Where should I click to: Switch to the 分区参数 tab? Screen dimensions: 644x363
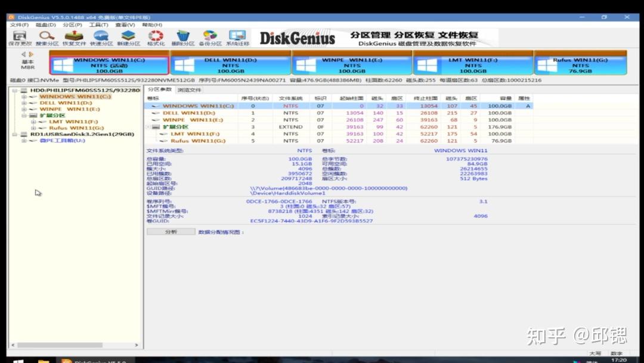(160, 89)
